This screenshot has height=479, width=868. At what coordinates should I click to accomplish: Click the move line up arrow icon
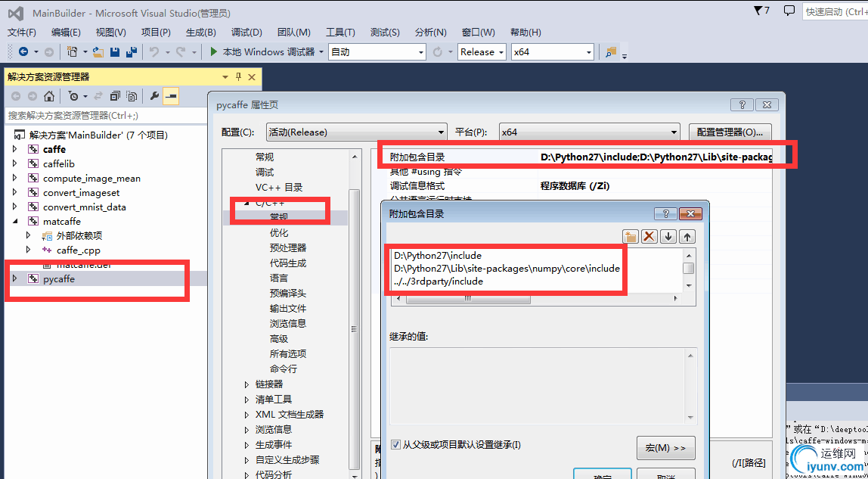tap(687, 236)
